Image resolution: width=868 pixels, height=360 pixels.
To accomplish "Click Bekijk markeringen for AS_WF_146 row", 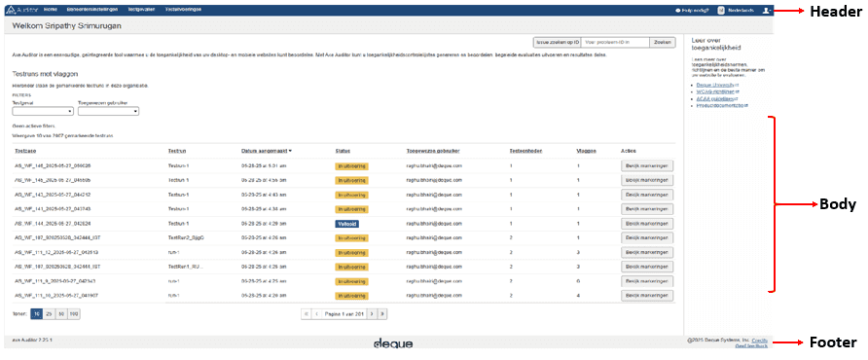I will tap(647, 165).
